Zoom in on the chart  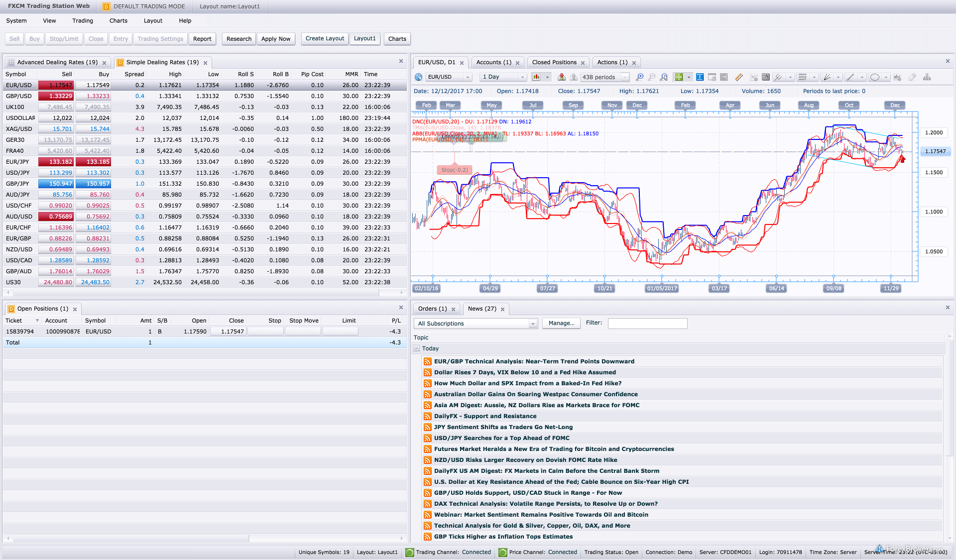click(639, 77)
